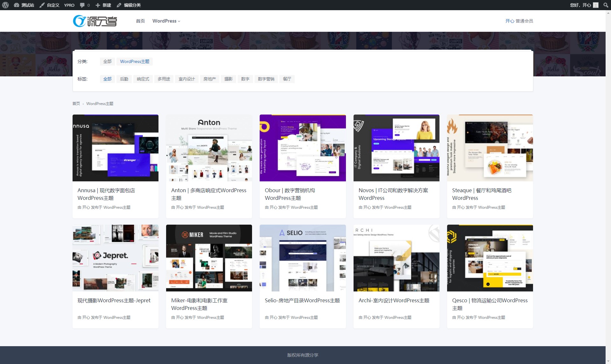Open Selio-房地产目录 post title

pyautogui.click(x=302, y=300)
